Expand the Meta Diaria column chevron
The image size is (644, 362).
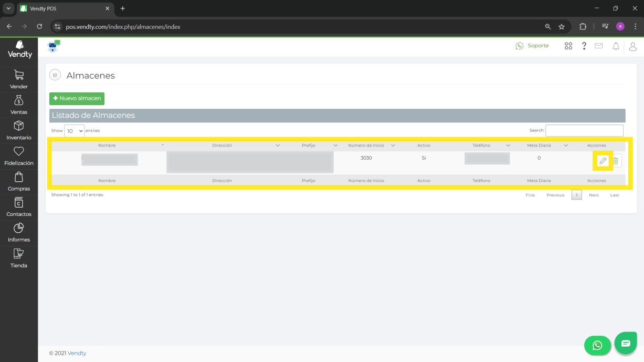tap(566, 146)
